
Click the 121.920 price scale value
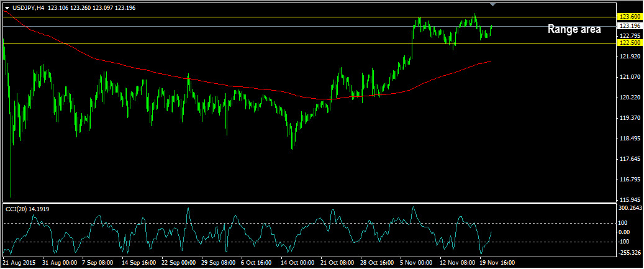point(630,57)
